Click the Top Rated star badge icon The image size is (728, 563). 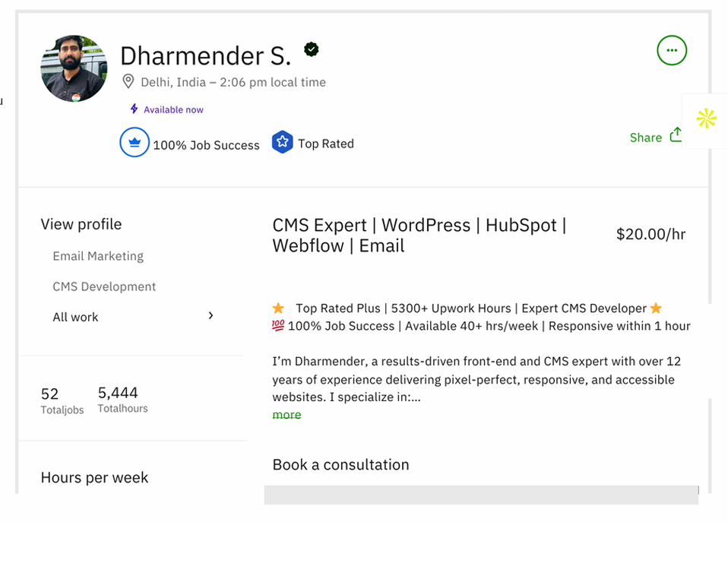coord(283,142)
